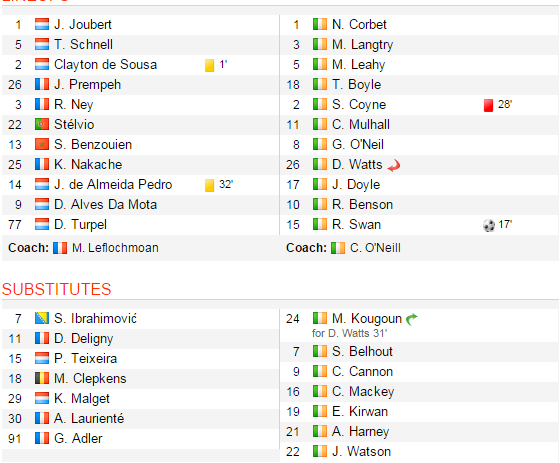Image resolution: width=560 pixels, height=463 pixels.
Task: Click player name R. Benson
Action: click(x=362, y=205)
